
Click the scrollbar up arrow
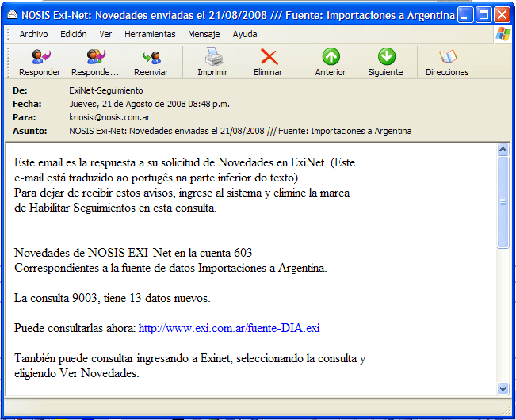click(x=503, y=150)
